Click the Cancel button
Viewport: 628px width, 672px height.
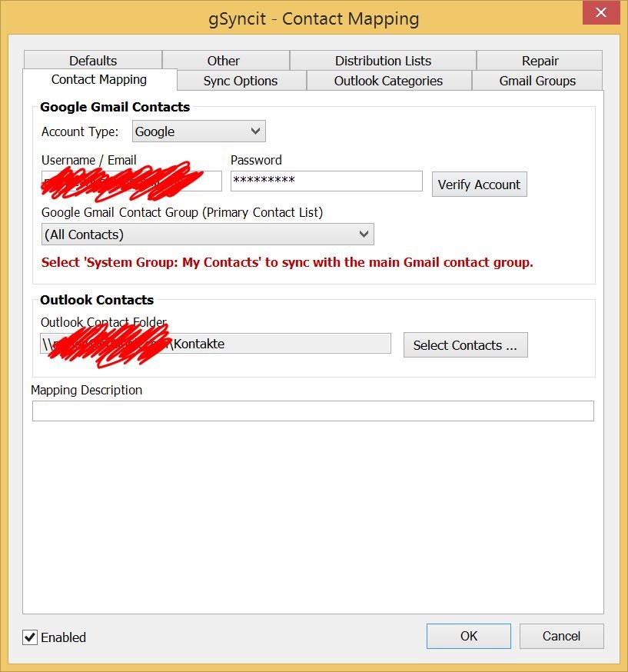[562, 636]
